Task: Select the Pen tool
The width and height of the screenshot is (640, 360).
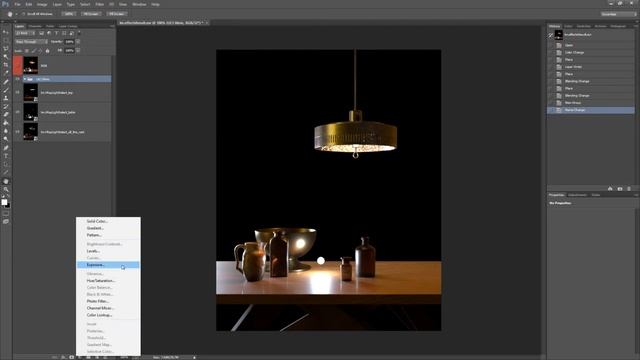Action: coord(6,148)
